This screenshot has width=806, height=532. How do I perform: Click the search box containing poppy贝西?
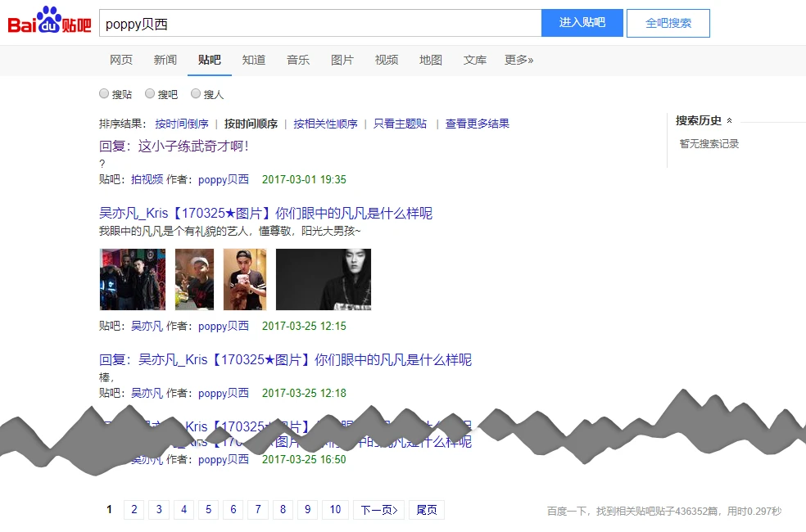point(319,23)
